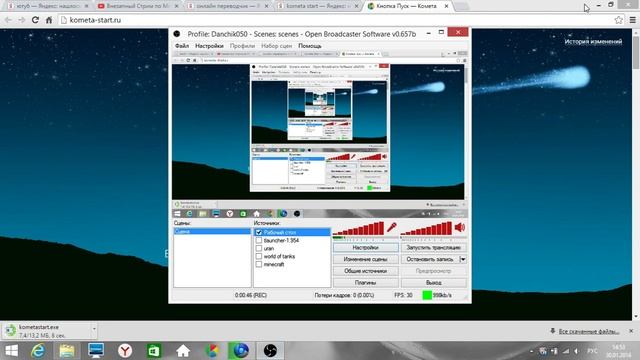Enable the uran source checkbox
This screenshot has width=640, height=360.
click(x=259, y=248)
